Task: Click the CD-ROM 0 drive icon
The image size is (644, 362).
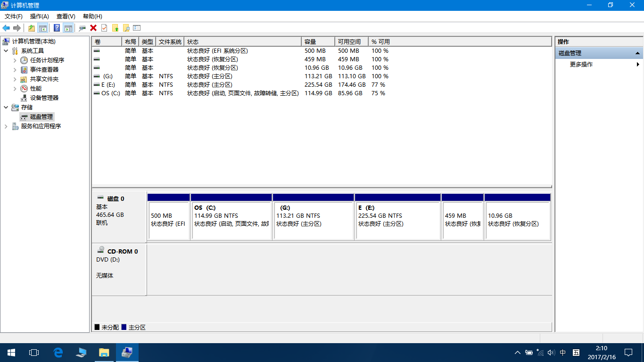Action: point(100,250)
